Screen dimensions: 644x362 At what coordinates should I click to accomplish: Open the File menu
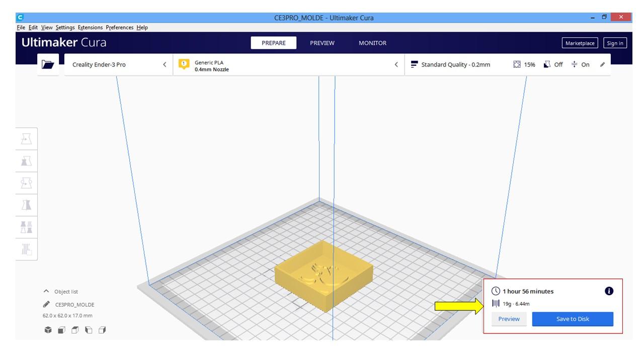click(x=21, y=27)
